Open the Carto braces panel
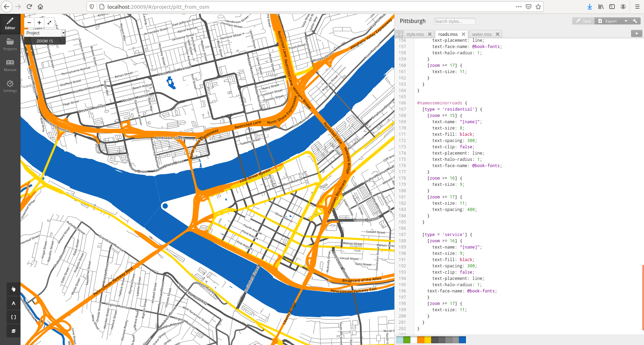Image resolution: width=644 pixels, height=345 pixels. [x=14, y=317]
